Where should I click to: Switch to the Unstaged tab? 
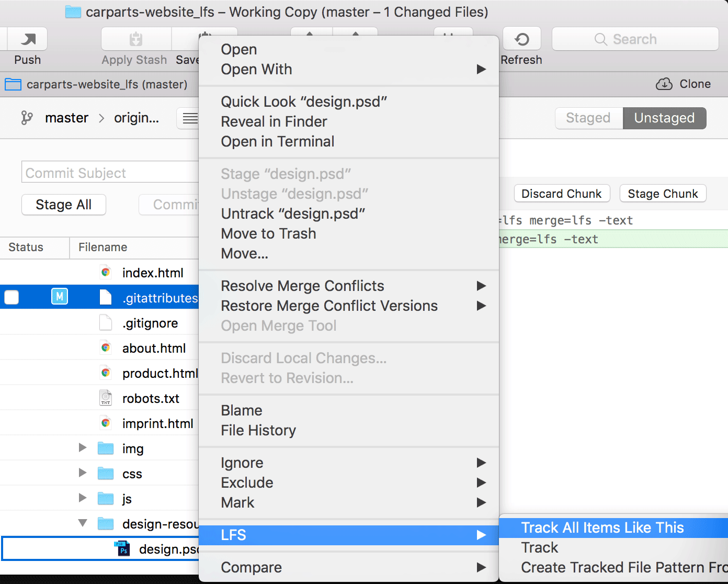click(664, 118)
